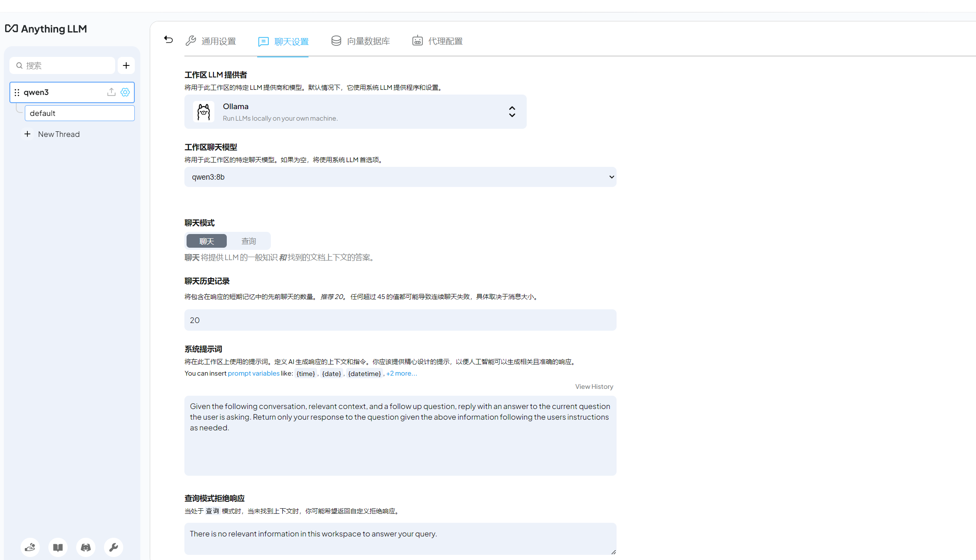
Task: Click the search magnifier icon
Action: coord(19,65)
